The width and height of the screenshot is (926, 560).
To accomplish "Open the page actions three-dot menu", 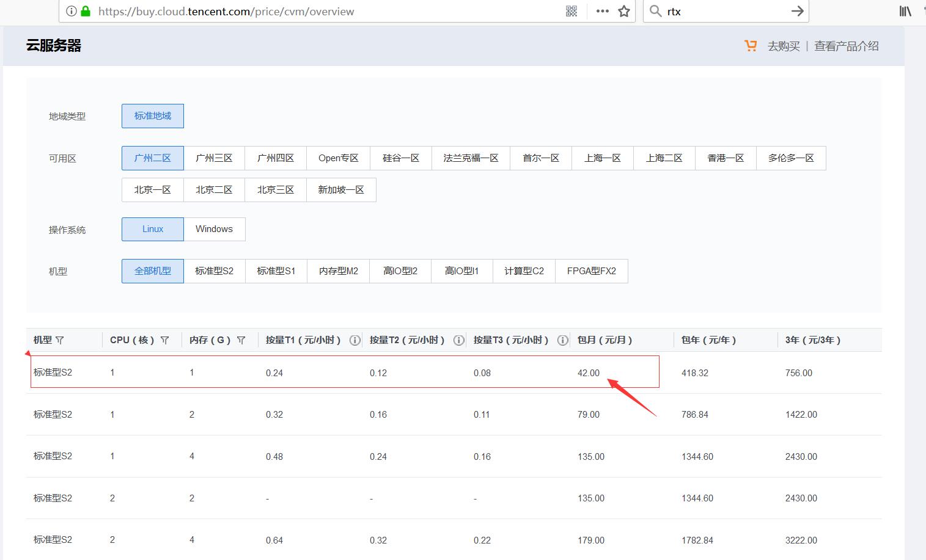I will click(603, 11).
